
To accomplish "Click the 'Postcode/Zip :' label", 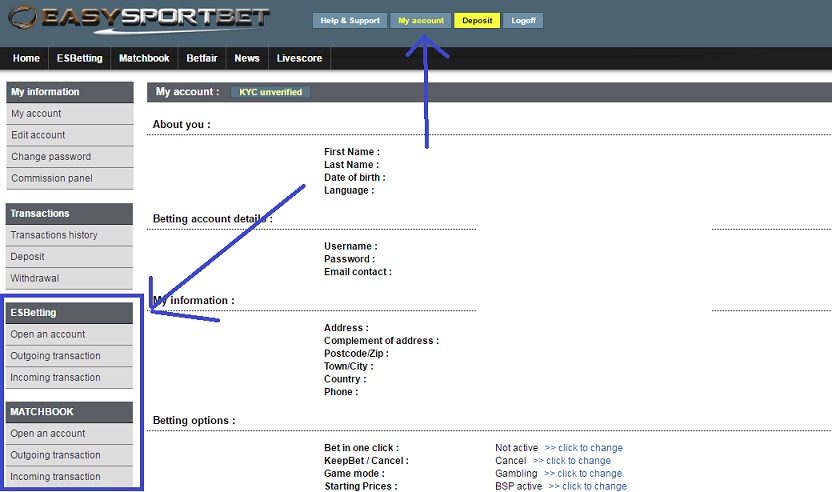I will coord(356,353).
